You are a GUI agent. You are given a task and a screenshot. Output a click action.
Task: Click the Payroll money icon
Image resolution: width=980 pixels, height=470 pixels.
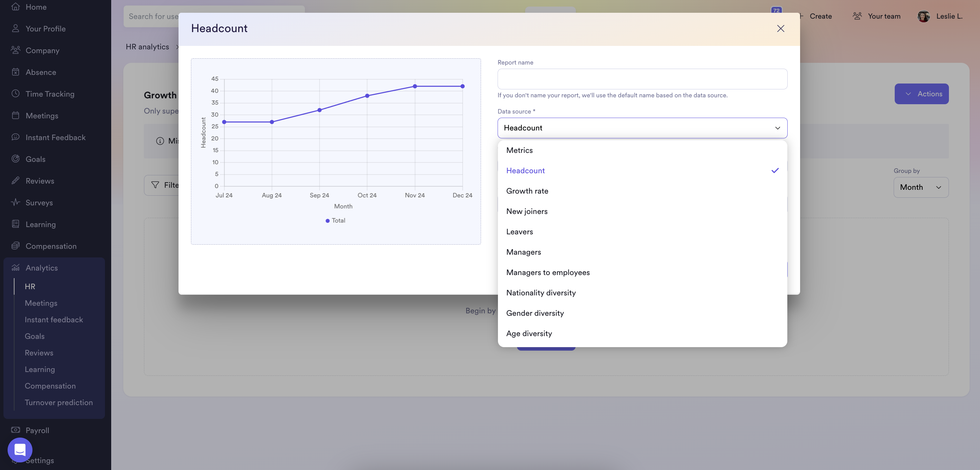click(16, 430)
